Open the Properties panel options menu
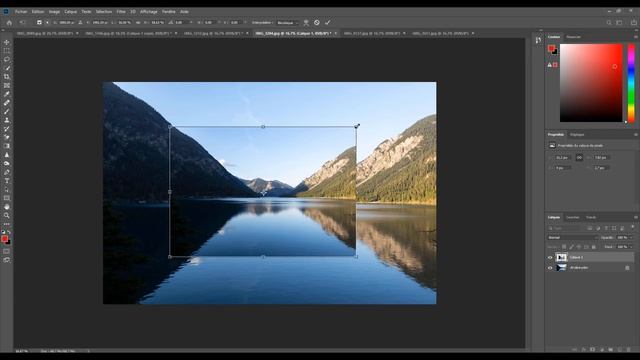 click(x=636, y=134)
